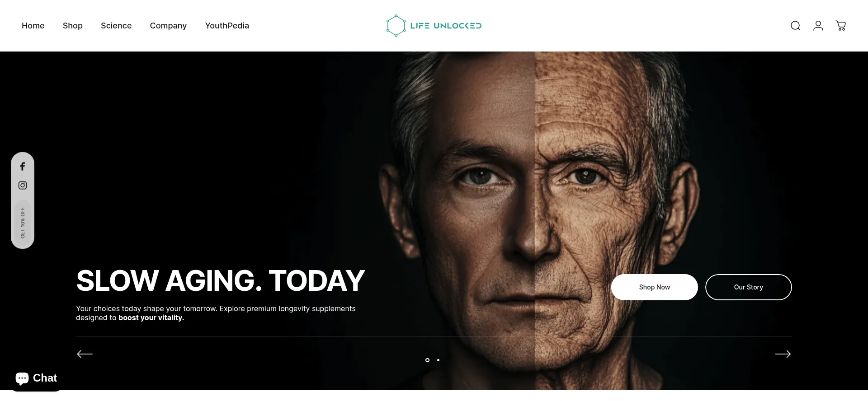
Task: Expand the Company menu
Action: 168,26
